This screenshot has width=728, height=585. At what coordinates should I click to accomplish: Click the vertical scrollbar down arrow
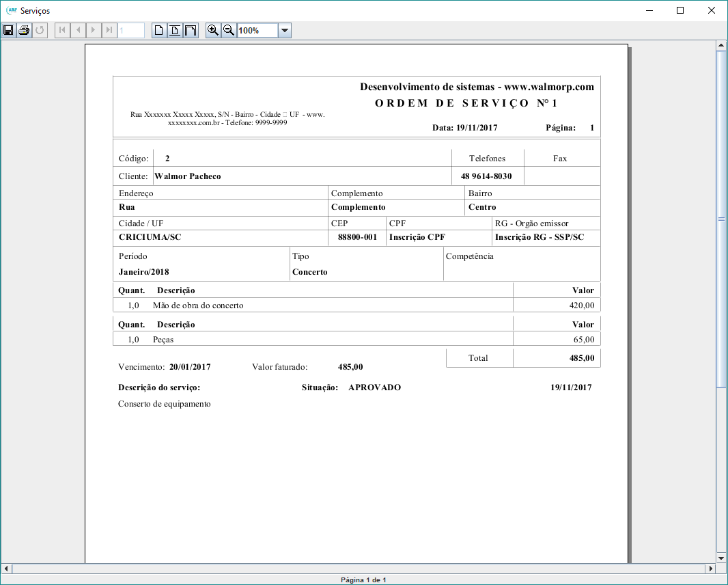tap(720, 557)
